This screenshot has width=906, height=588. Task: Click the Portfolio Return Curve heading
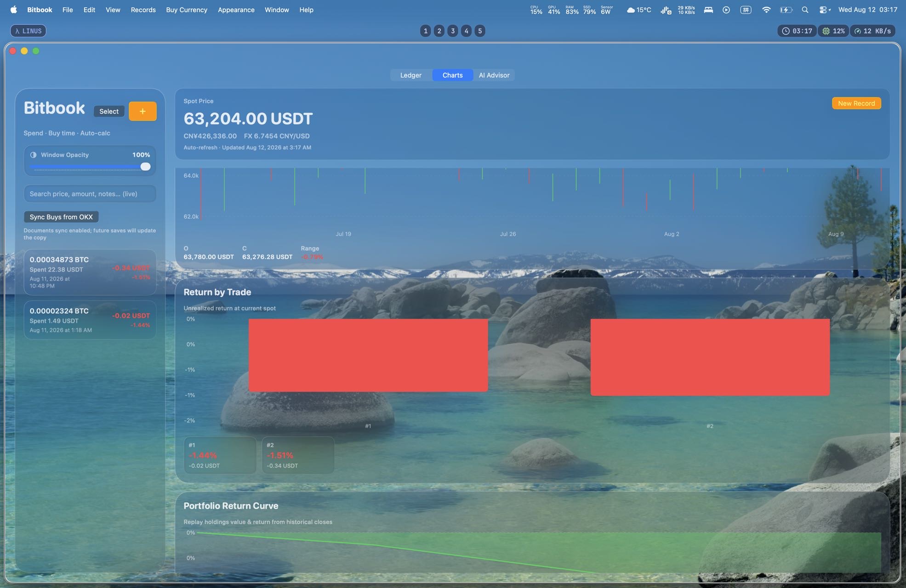(231, 506)
